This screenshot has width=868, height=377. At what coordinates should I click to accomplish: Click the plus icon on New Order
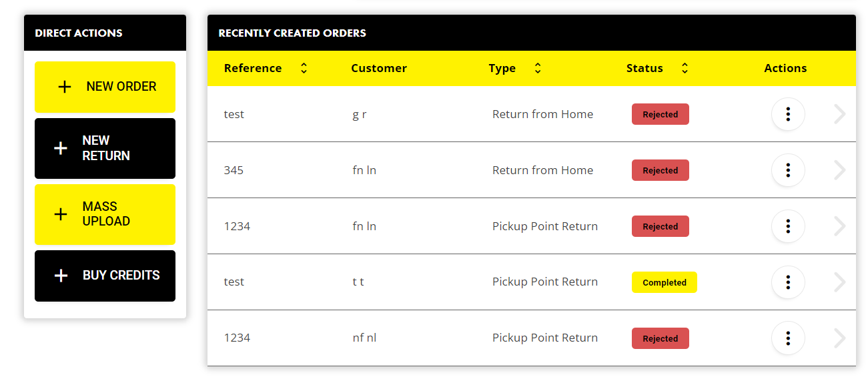(65, 87)
